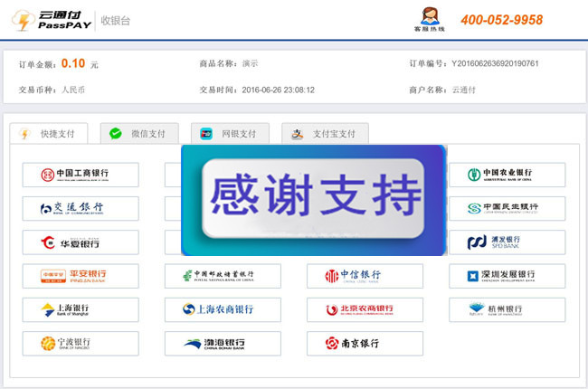Image resolution: width=588 pixels, height=389 pixels.
Task: Click the hotline number 400-052-9958
Action: (x=502, y=20)
